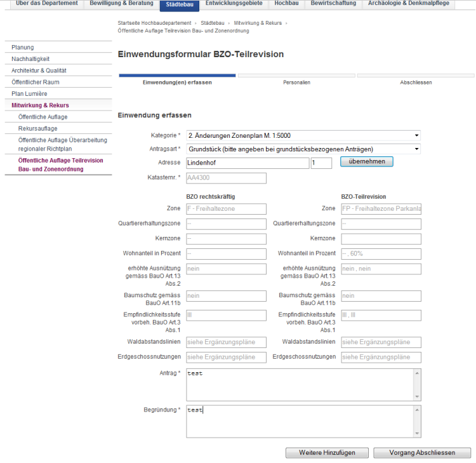Click the BZO-Teilrevision column header
Screen dimensions: 476x463
pyautogui.click(x=364, y=196)
